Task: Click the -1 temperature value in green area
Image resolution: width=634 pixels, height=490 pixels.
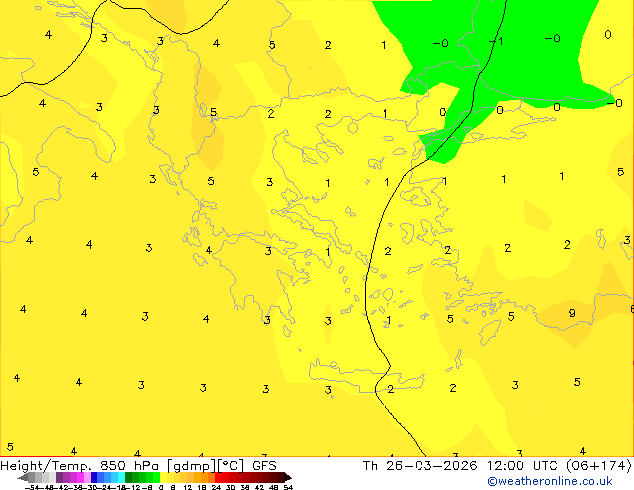Action: click(x=496, y=41)
